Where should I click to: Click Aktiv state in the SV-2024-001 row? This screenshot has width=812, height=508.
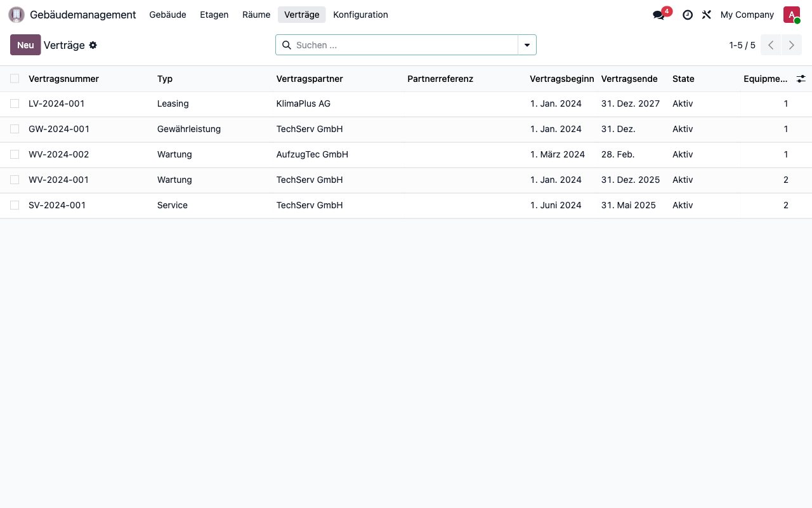683,205
